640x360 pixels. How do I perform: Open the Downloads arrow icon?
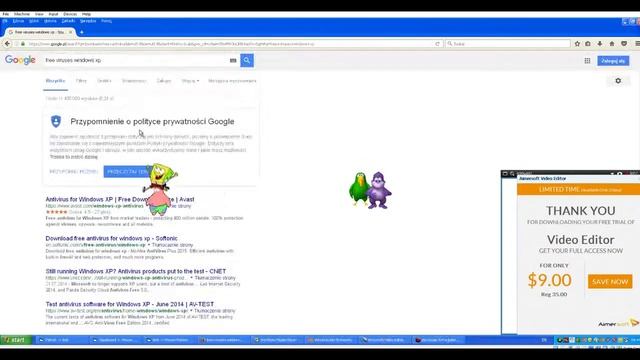pos(600,44)
